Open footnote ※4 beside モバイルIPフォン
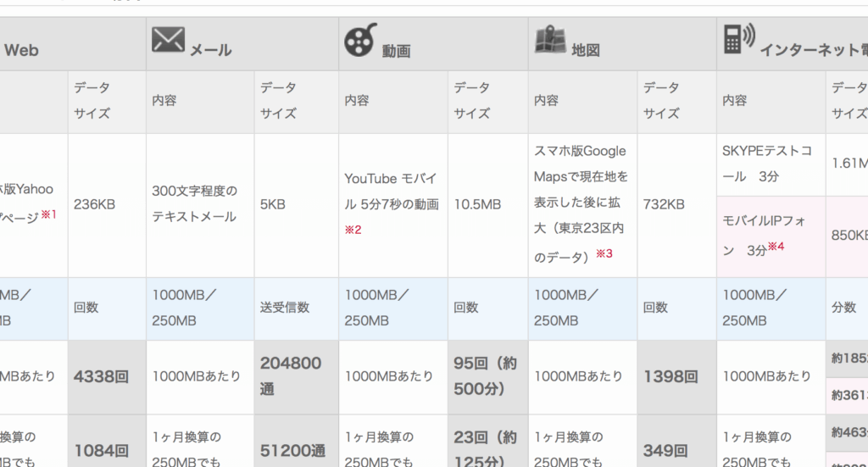868x467 pixels. tap(776, 247)
